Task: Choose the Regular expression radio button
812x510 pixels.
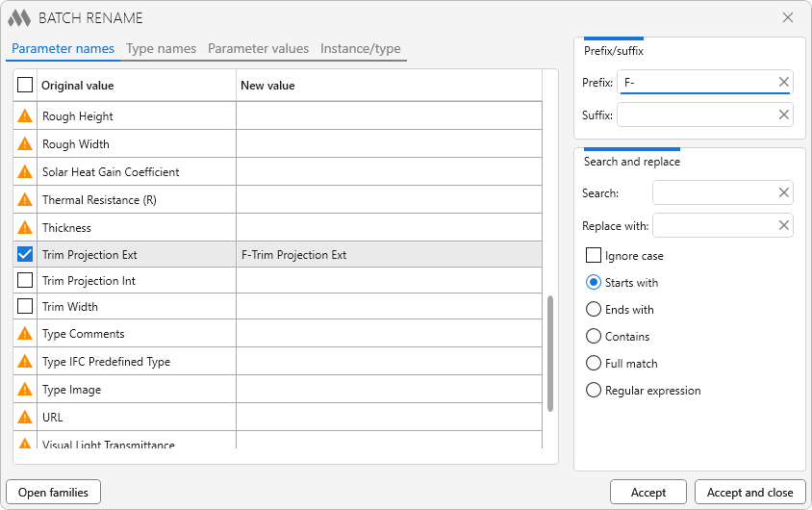Action: (594, 391)
